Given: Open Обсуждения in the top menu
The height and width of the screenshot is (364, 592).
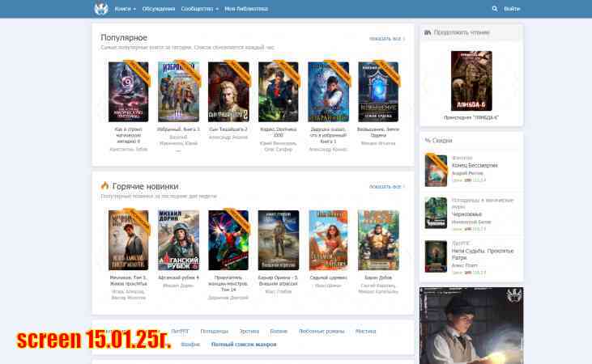Looking at the screenshot, I should tap(159, 9).
